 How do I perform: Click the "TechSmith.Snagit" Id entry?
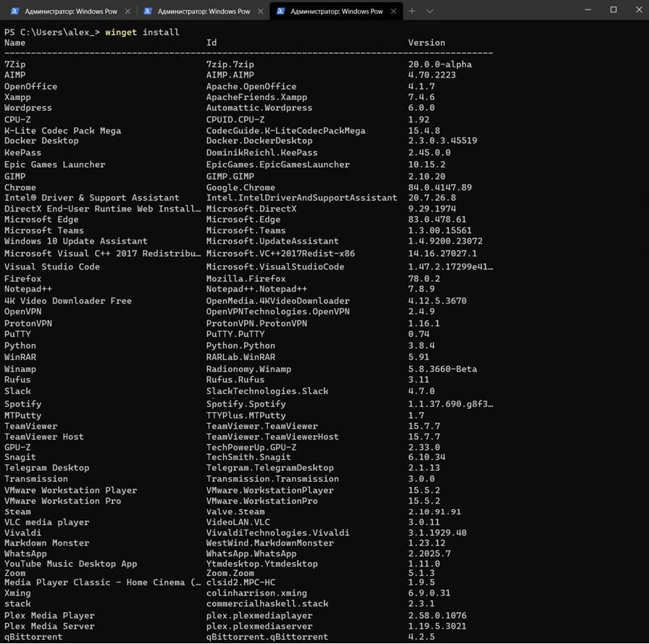(248, 457)
